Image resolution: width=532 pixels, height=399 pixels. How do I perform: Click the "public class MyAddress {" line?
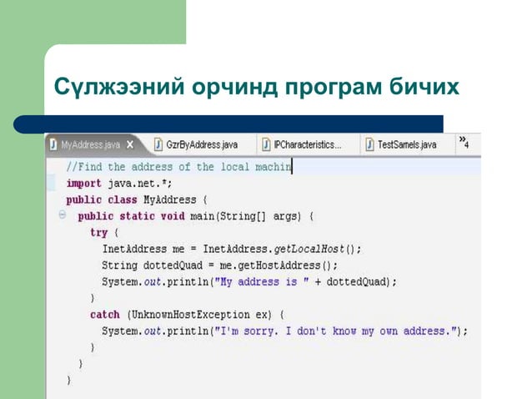point(137,199)
